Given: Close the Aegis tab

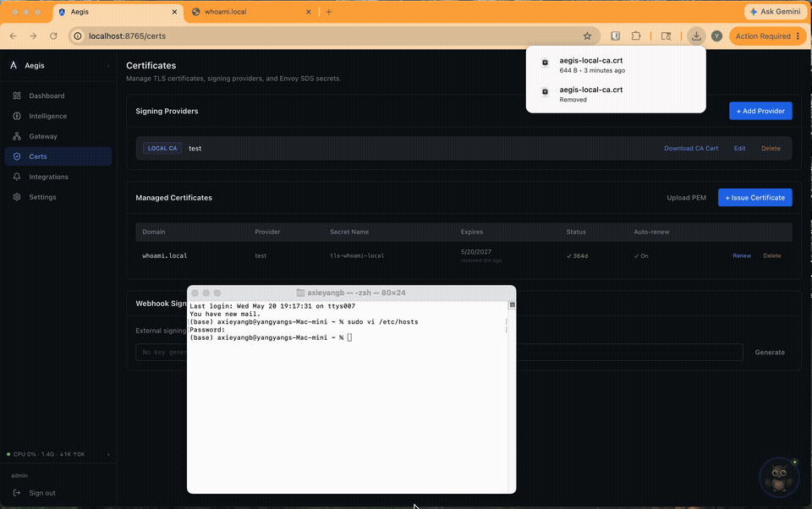Looking at the screenshot, I should click(174, 12).
